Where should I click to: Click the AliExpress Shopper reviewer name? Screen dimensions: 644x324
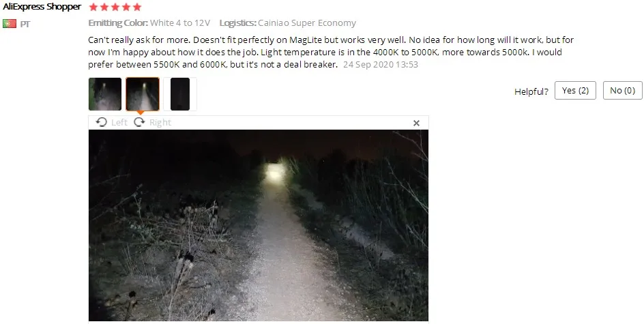tap(42, 7)
